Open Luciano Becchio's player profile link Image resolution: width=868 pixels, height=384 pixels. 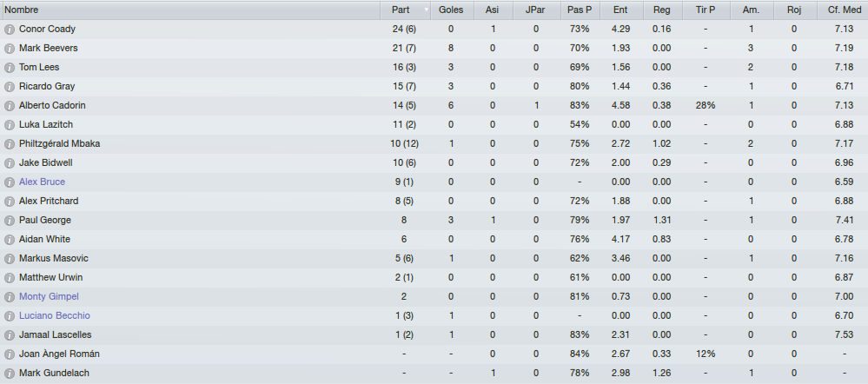pyautogui.click(x=54, y=316)
